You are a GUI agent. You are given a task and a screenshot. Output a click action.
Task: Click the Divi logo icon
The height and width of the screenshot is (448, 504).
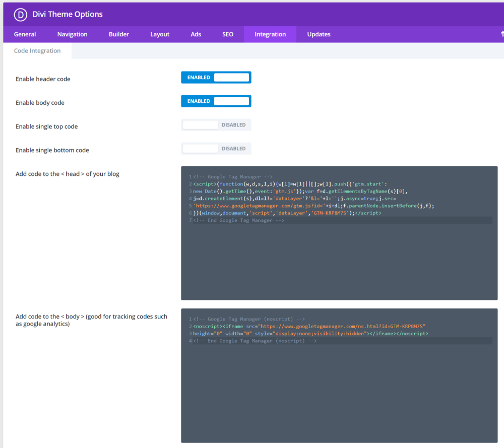click(x=20, y=15)
